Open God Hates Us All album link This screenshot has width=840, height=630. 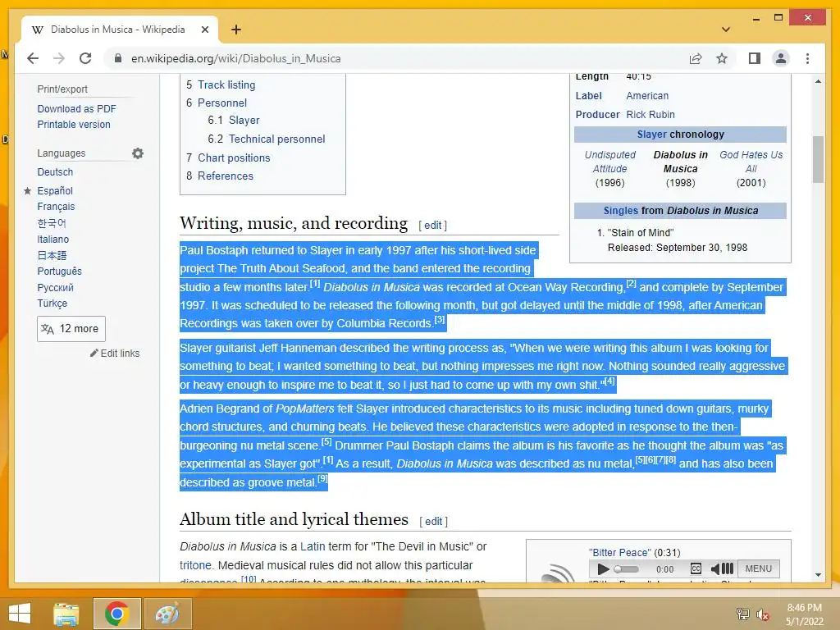[751, 162]
